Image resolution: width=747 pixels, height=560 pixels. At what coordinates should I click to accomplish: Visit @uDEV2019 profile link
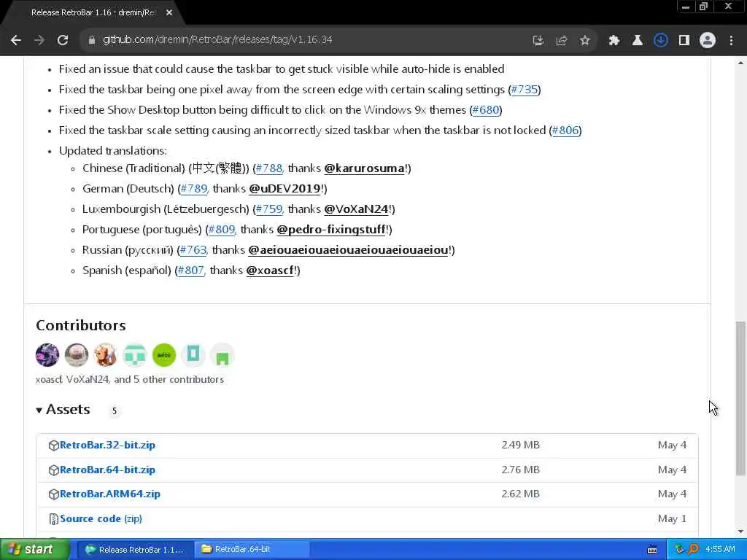click(285, 189)
